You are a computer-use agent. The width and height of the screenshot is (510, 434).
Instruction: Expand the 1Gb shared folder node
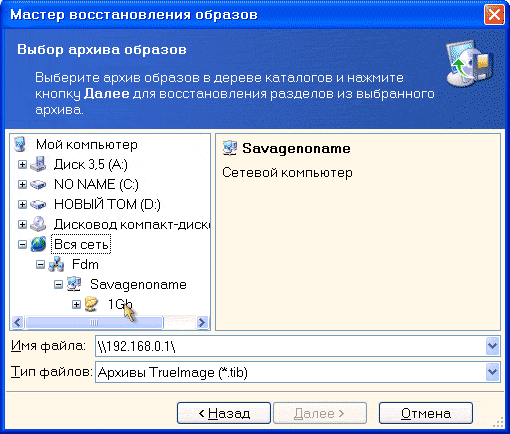76,304
